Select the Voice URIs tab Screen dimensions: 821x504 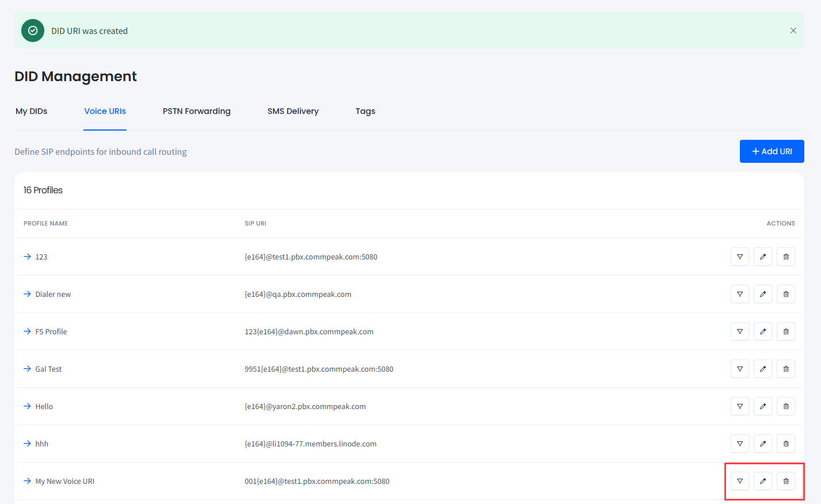pyautogui.click(x=105, y=111)
